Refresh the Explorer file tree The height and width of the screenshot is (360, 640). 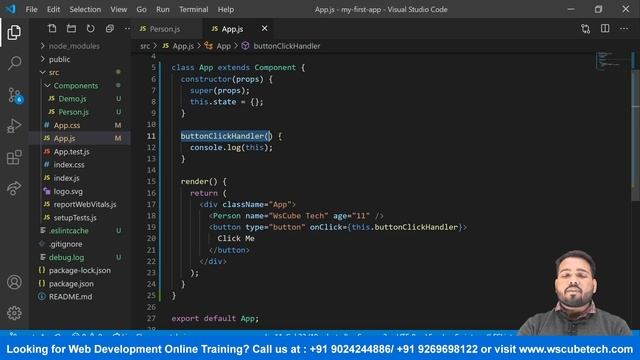click(90, 29)
